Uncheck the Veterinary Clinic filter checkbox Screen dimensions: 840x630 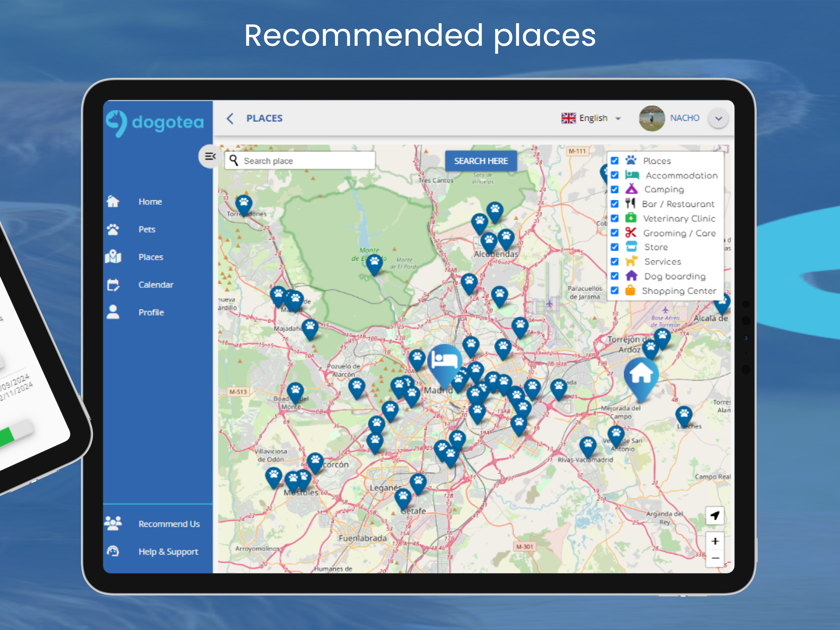[615, 218]
